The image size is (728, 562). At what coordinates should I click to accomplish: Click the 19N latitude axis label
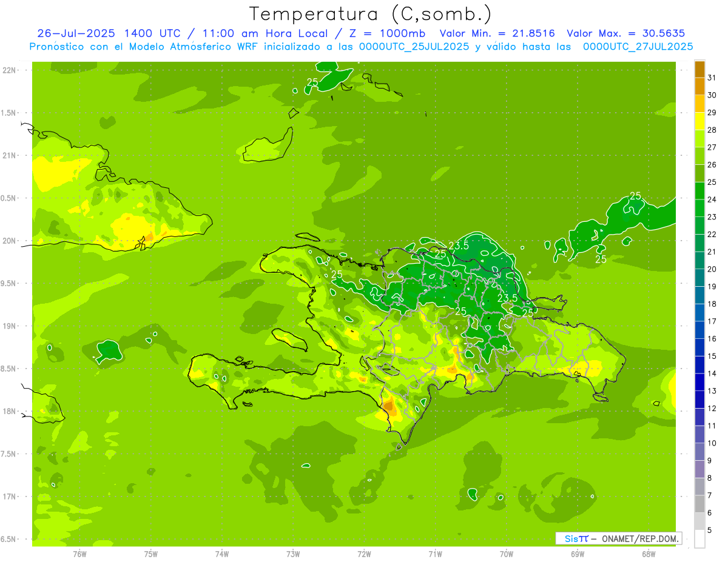(x=10, y=326)
